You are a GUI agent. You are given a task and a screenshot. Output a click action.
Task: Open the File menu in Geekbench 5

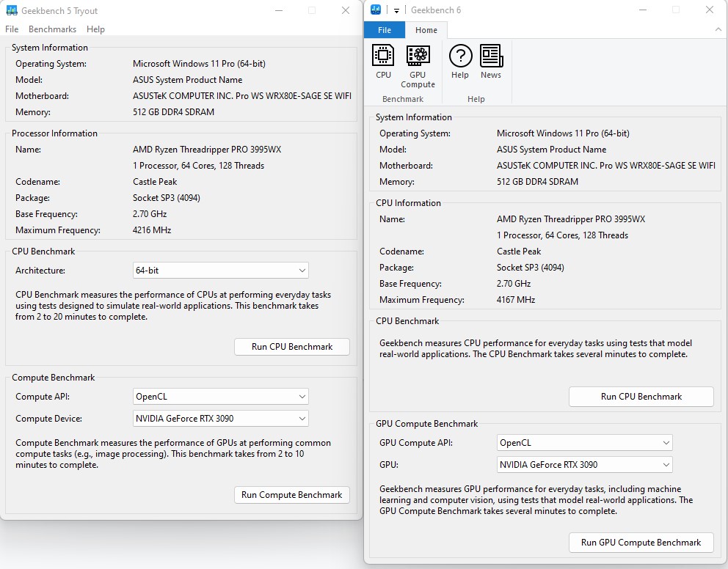(12, 29)
